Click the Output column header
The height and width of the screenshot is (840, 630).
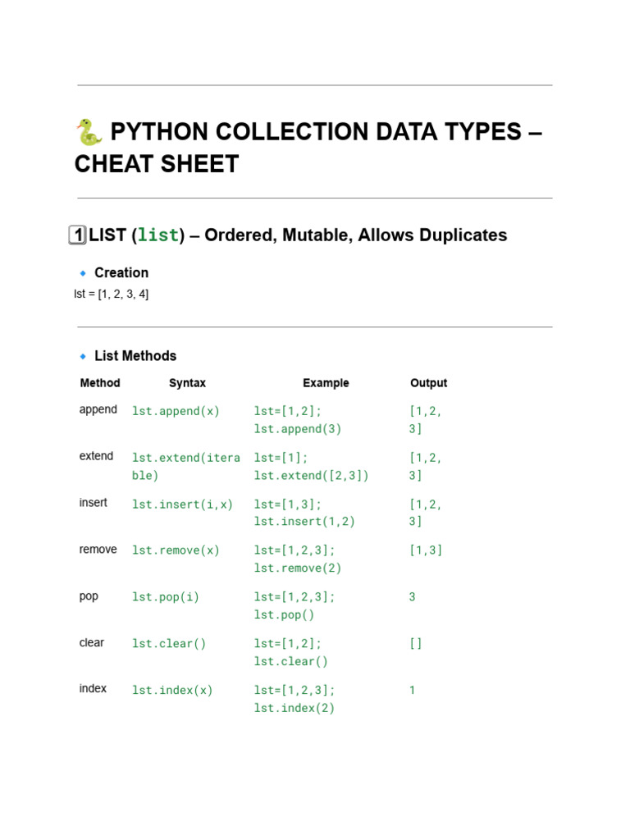[x=428, y=383]
